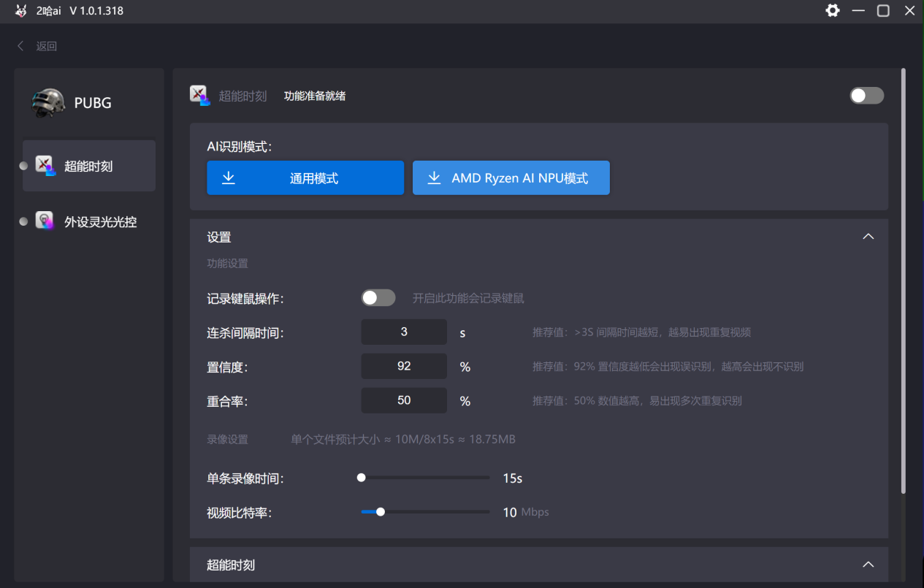This screenshot has height=588, width=924.
Task: Click the download arrow on 通用模式 button
Action: click(x=229, y=177)
